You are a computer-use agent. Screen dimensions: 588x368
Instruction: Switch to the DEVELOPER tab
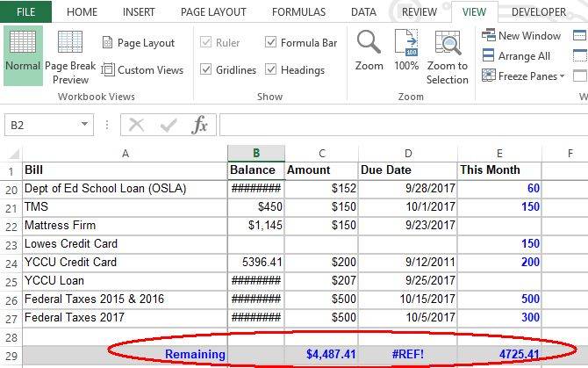pyautogui.click(x=539, y=12)
